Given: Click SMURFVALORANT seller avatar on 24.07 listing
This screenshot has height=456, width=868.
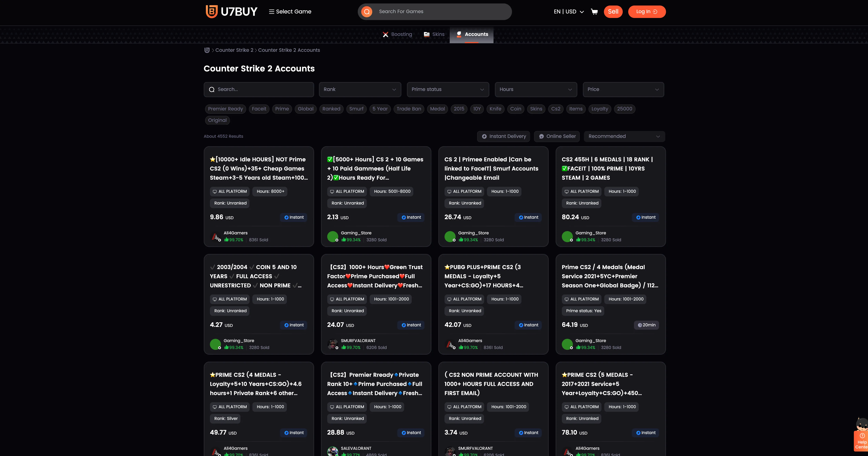Looking at the screenshot, I should coord(333,344).
